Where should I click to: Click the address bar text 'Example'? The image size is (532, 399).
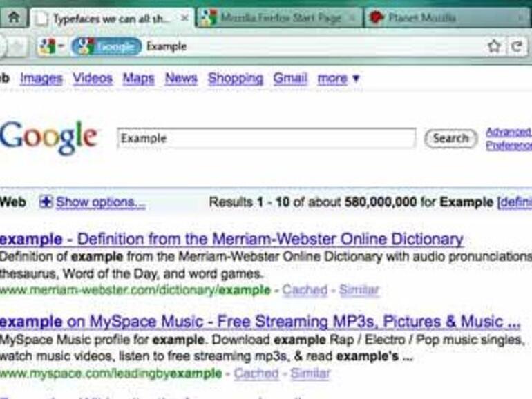tap(167, 46)
